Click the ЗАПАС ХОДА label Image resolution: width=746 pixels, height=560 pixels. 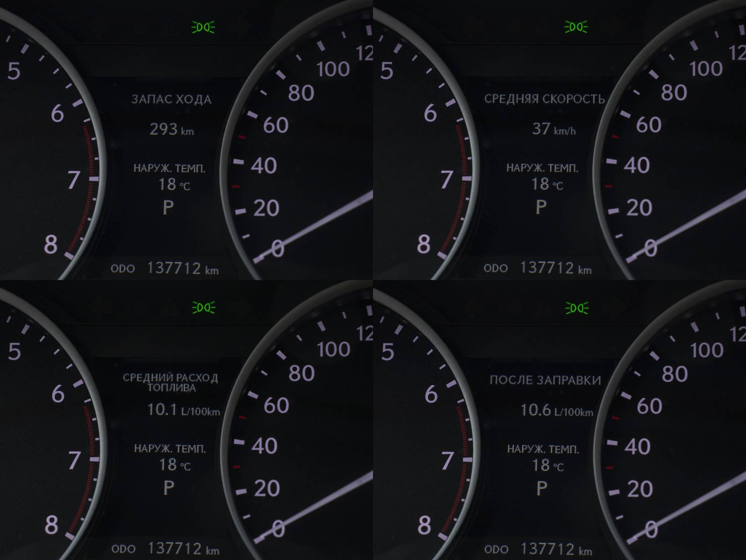(x=171, y=99)
